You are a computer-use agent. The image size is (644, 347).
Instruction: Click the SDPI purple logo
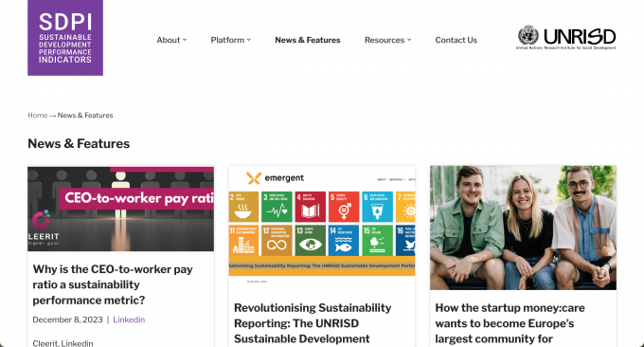click(x=65, y=37)
